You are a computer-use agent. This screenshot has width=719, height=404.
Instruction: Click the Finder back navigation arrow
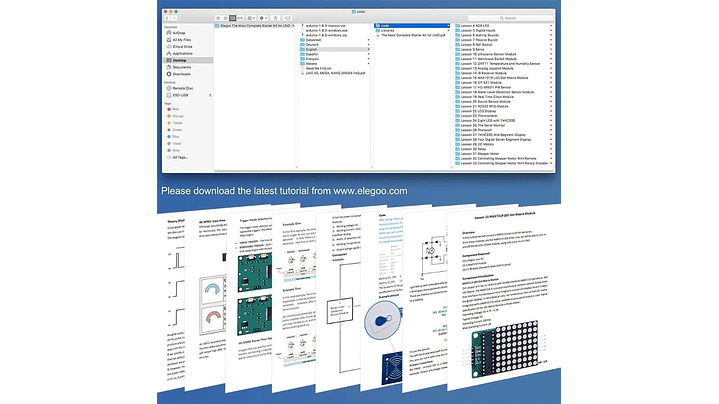click(167, 18)
